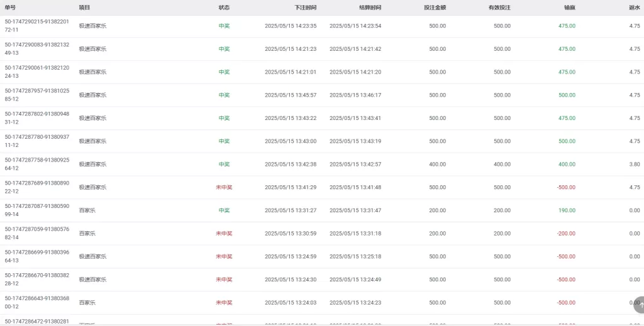Click the 400.00 win amount
This screenshot has height=326, width=644.
(x=567, y=165)
